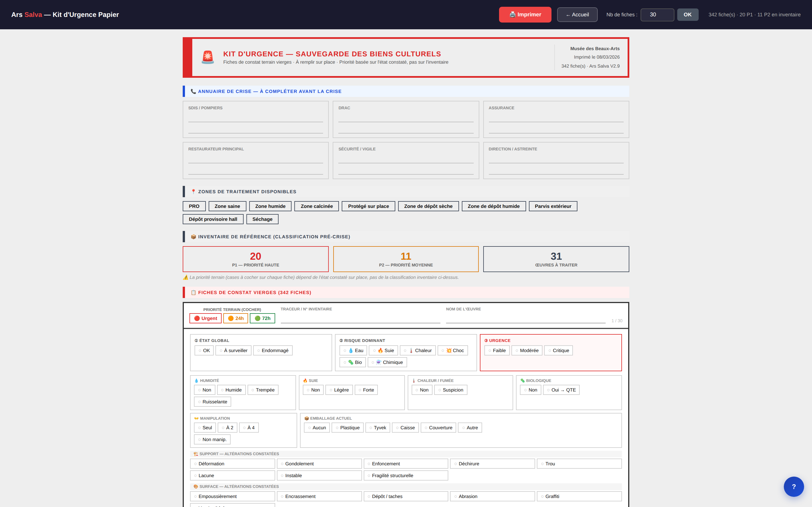Tick the 72h priority box
This screenshot has height=507, width=812.
click(262, 318)
